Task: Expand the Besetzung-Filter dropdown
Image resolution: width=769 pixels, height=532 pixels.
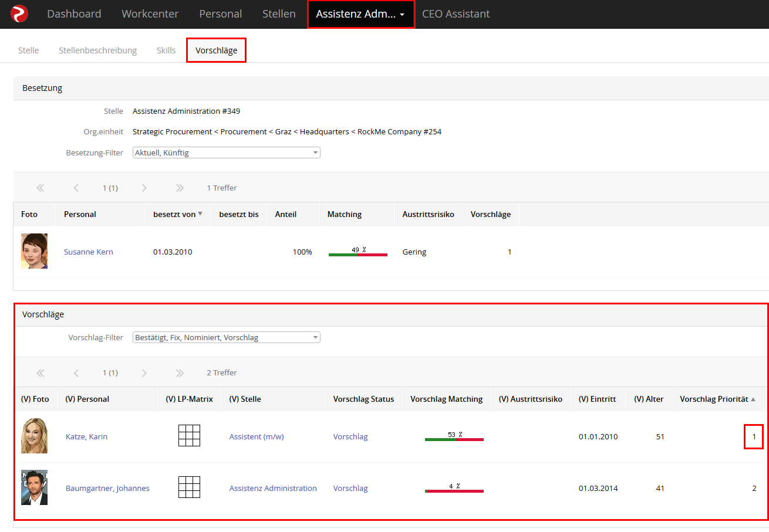Action: 227,153
